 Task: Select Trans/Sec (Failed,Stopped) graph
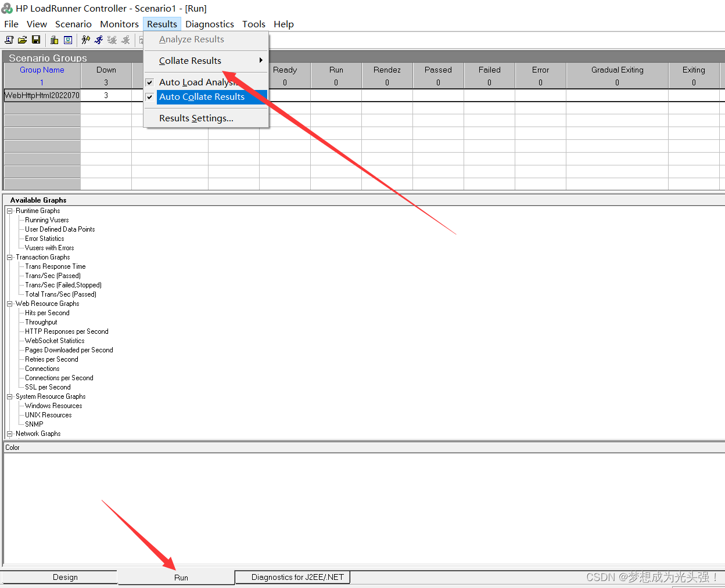pos(63,285)
